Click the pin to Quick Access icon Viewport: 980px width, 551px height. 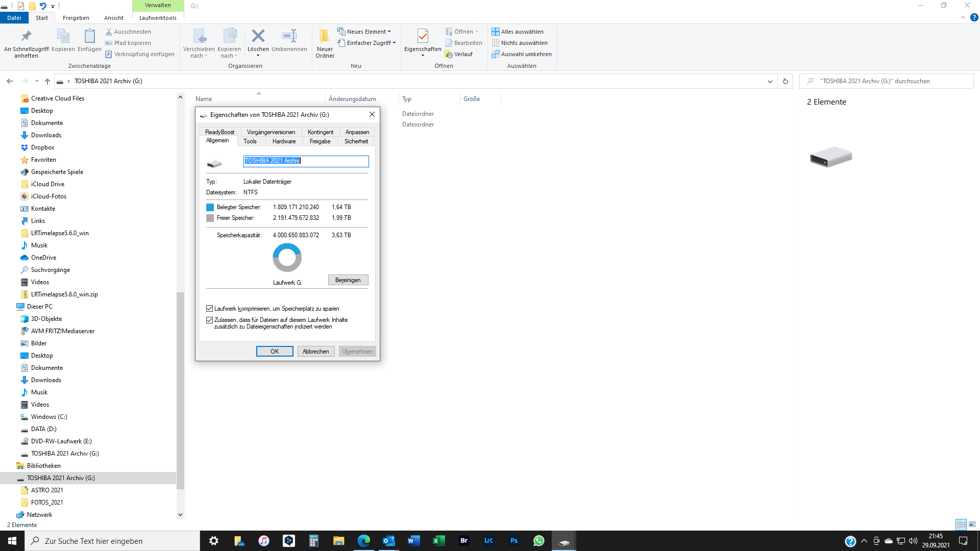(x=26, y=36)
